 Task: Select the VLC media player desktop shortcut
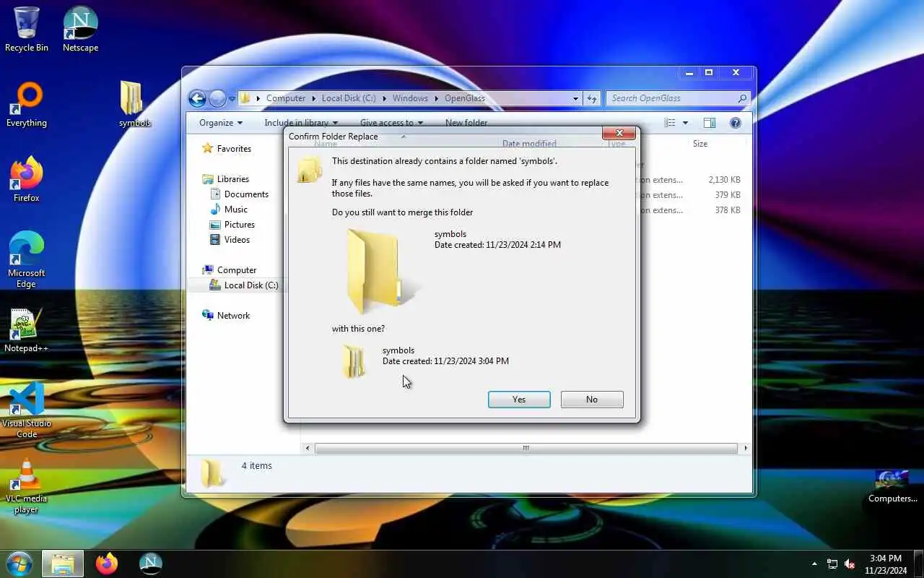click(27, 486)
